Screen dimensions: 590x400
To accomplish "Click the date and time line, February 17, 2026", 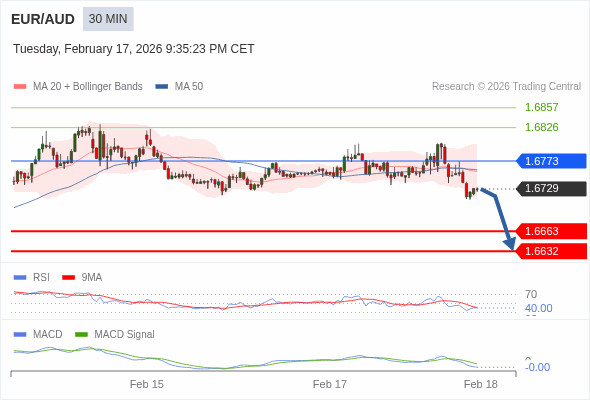I will [134, 49].
